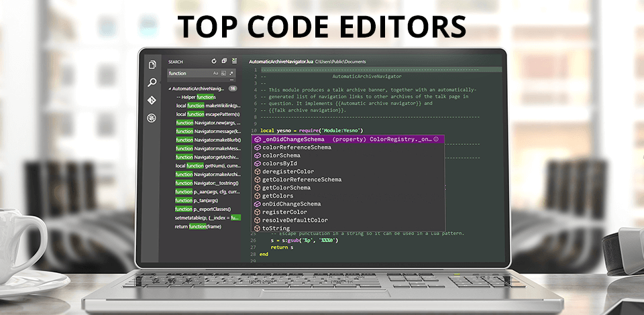Click the Collapse All icon in search panel
Viewport: 644px width, 315px height.
click(x=224, y=61)
